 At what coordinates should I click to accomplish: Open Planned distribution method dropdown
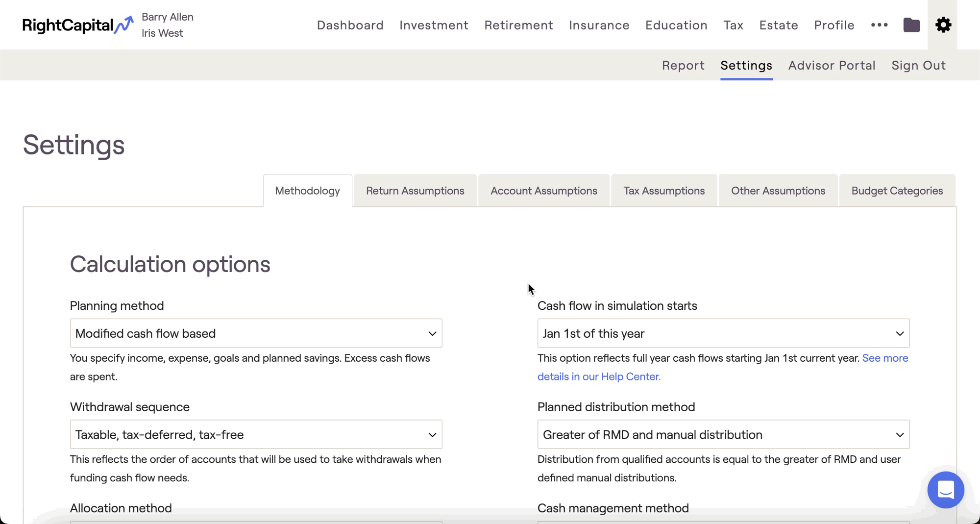coord(723,434)
